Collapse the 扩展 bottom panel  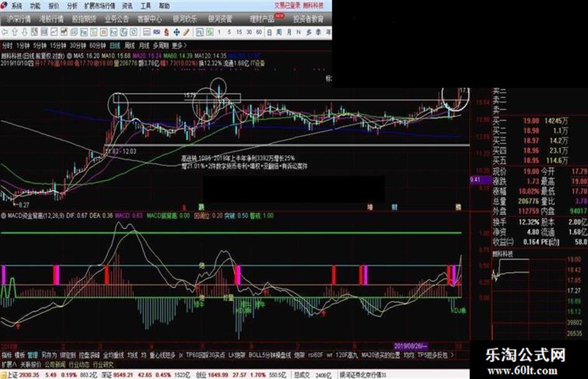click(x=9, y=364)
